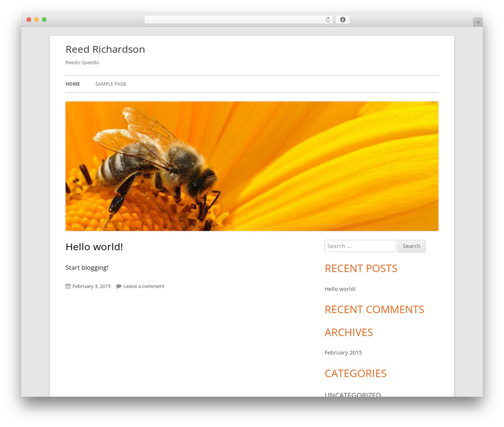Image resolution: width=504 pixels, height=427 pixels.
Task: Close window with red button
Action: tap(29, 20)
